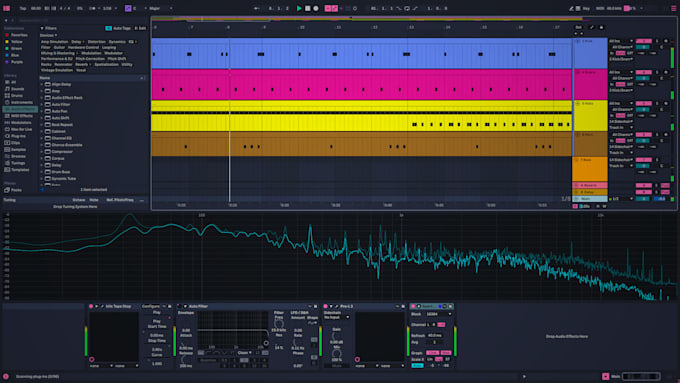
Task: Toggle the Pro-L 2 device activator
Action: 325,306
